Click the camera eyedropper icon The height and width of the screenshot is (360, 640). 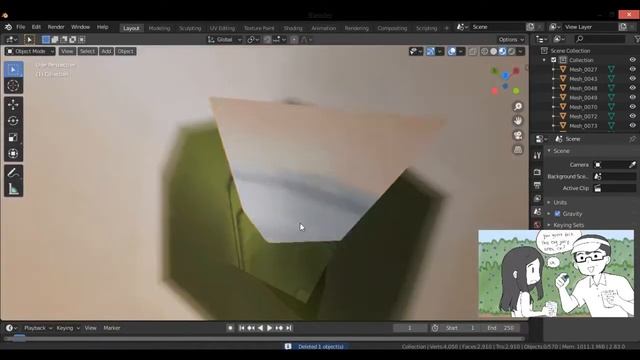632,165
